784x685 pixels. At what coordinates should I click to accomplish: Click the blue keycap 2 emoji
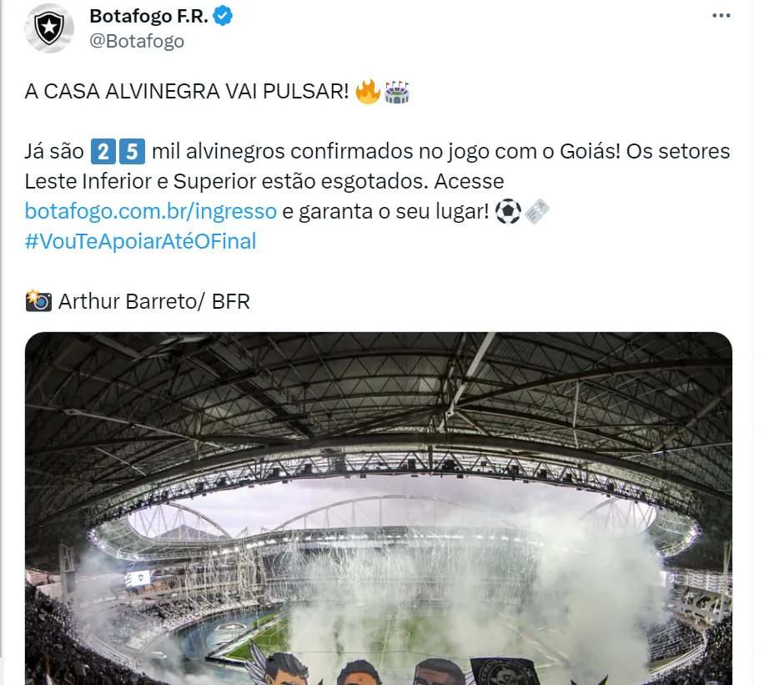103,152
